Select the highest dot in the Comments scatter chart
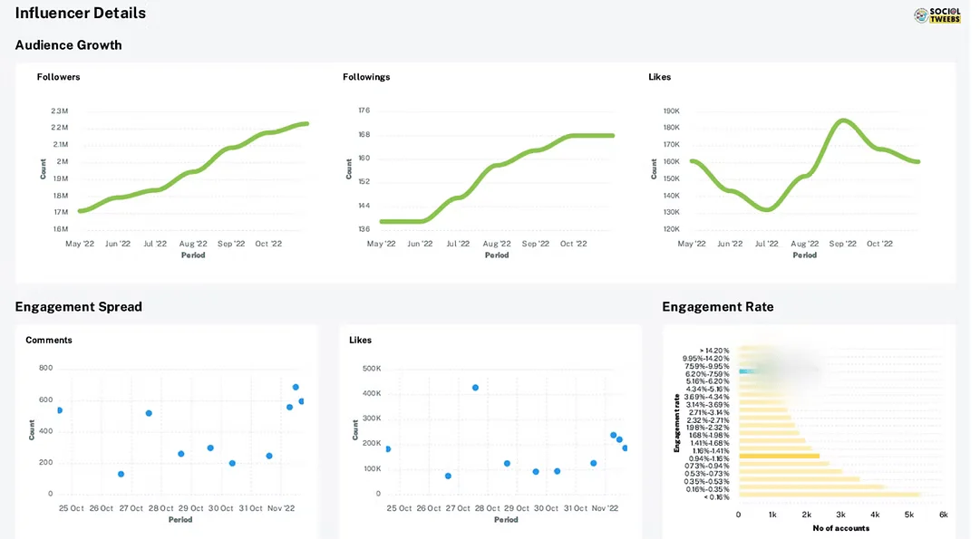 point(296,388)
